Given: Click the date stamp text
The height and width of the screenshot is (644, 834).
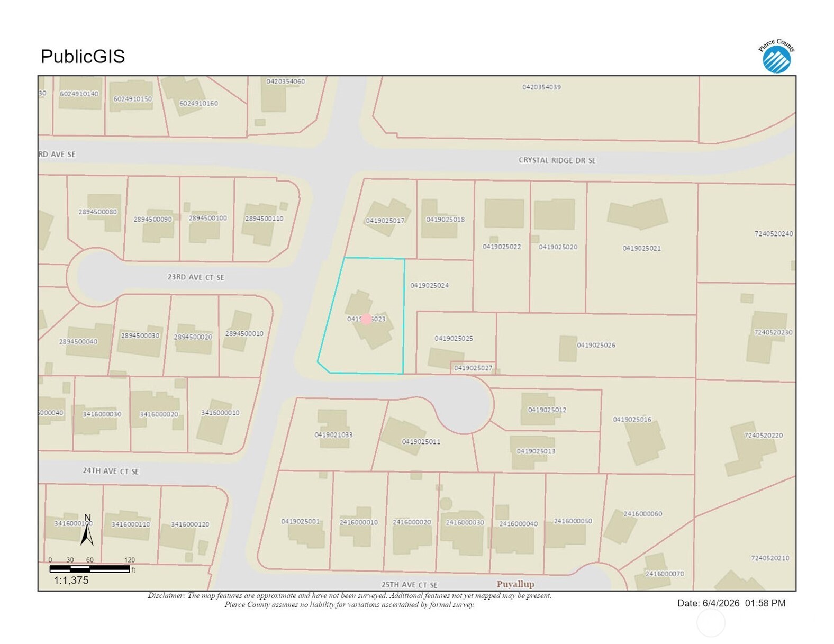Looking at the screenshot, I should 731,603.
